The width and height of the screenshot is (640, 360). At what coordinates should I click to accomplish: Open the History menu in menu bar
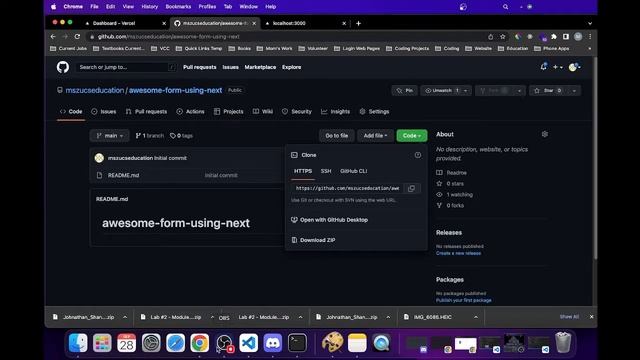pos(149,7)
